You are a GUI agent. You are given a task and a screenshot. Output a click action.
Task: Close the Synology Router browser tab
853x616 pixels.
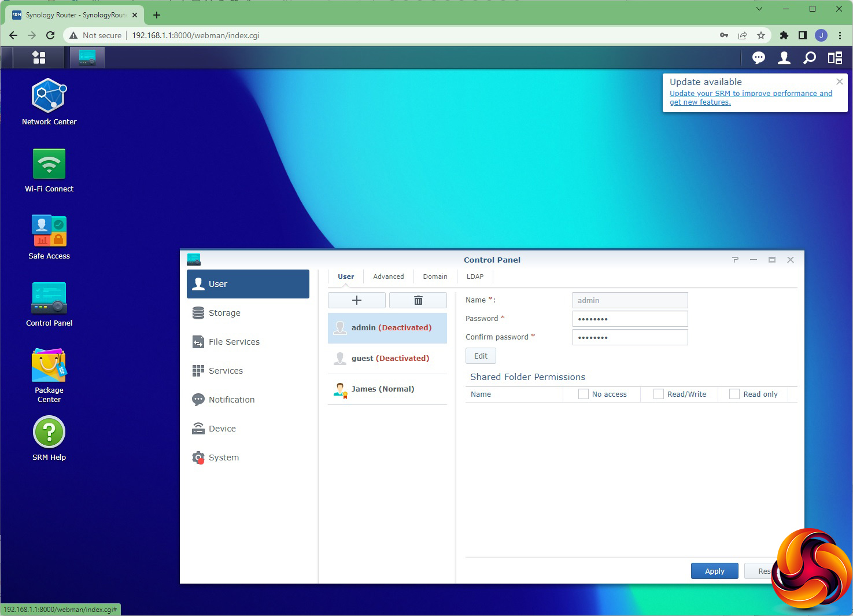pyautogui.click(x=135, y=15)
